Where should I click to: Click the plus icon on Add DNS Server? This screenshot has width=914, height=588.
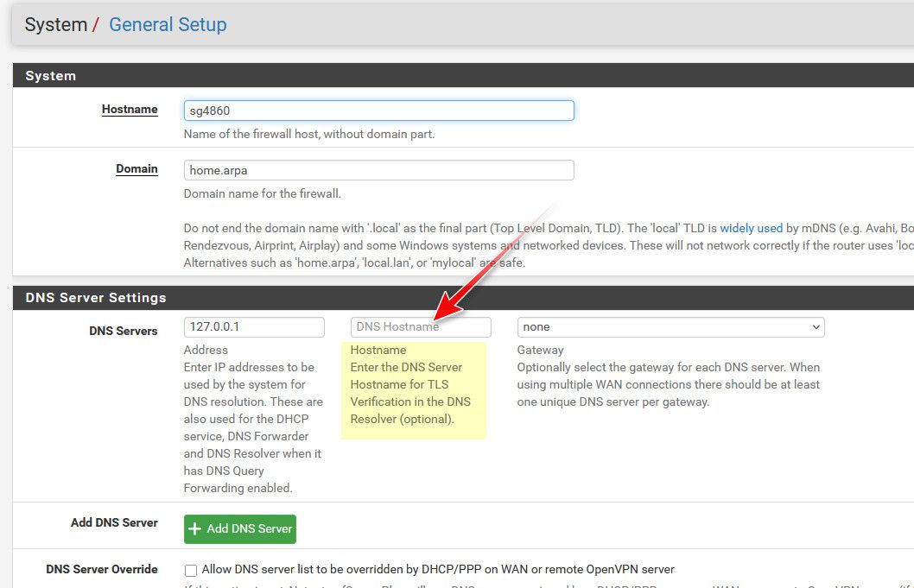tap(195, 528)
